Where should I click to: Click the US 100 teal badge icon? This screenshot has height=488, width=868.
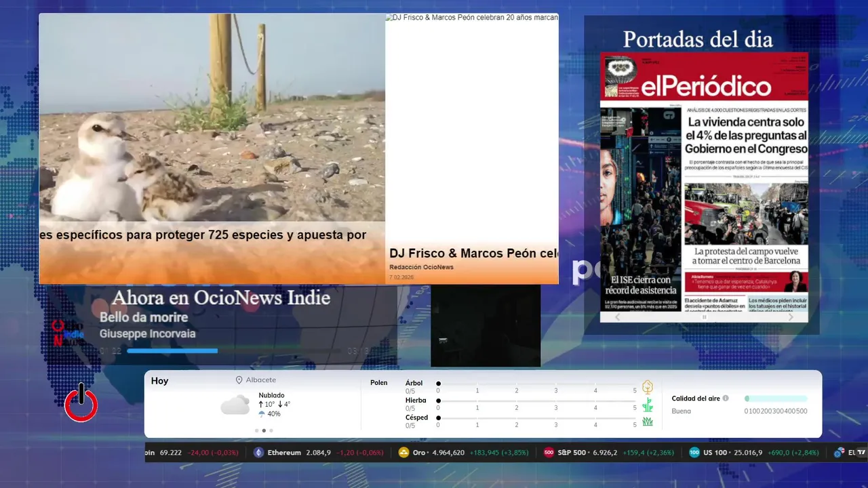coord(694,453)
